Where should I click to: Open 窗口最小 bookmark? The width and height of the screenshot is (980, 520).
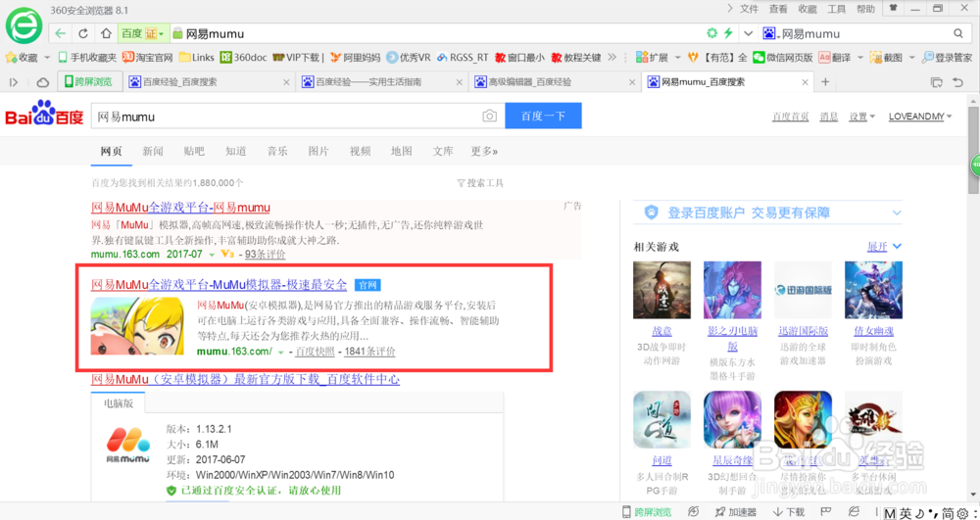(x=520, y=58)
